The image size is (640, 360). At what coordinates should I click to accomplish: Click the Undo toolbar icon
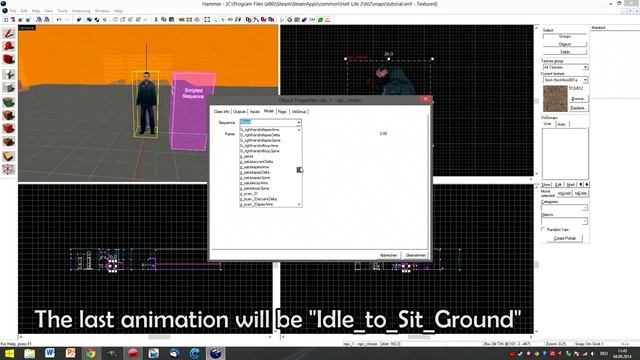point(59,20)
